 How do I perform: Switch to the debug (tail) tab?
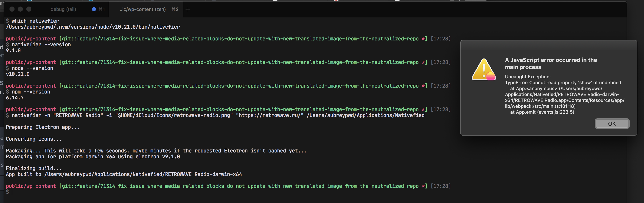click(63, 9)
